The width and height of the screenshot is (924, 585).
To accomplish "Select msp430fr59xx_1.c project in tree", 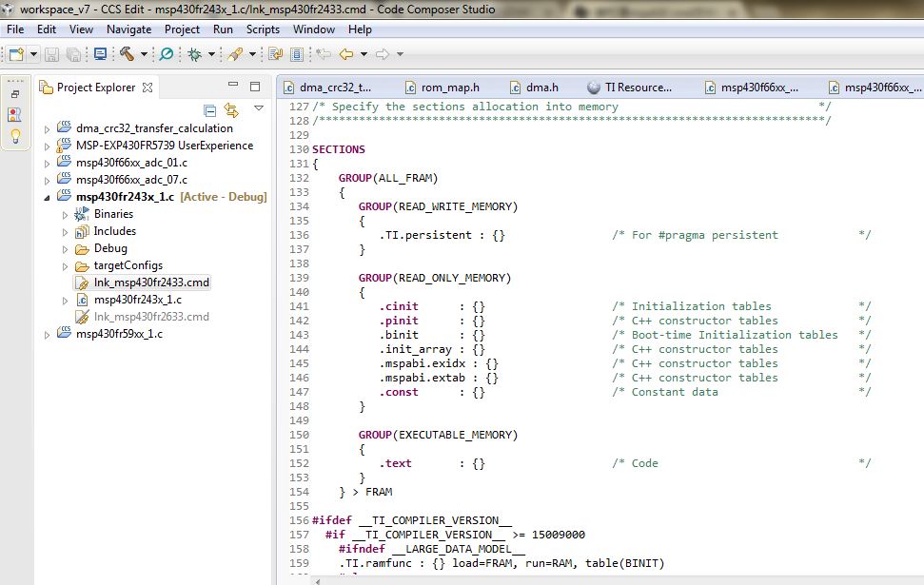I will [119, 334].
